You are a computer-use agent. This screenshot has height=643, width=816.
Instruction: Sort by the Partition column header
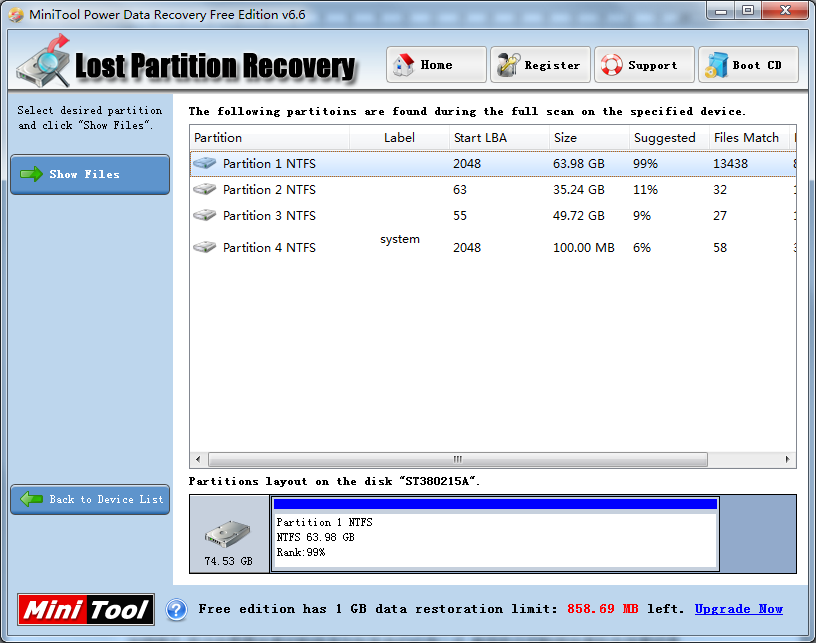[269, 138]
